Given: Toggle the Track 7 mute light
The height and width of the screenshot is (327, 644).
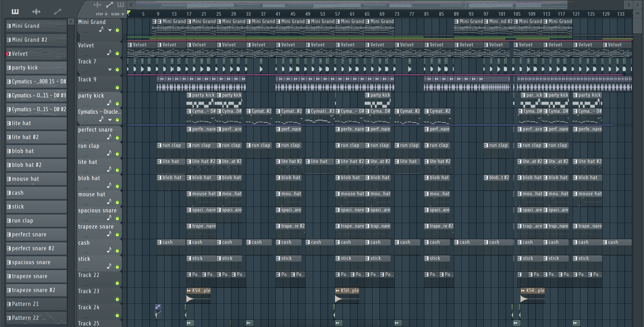Looking at the screenshot, I should pos(117,70).
